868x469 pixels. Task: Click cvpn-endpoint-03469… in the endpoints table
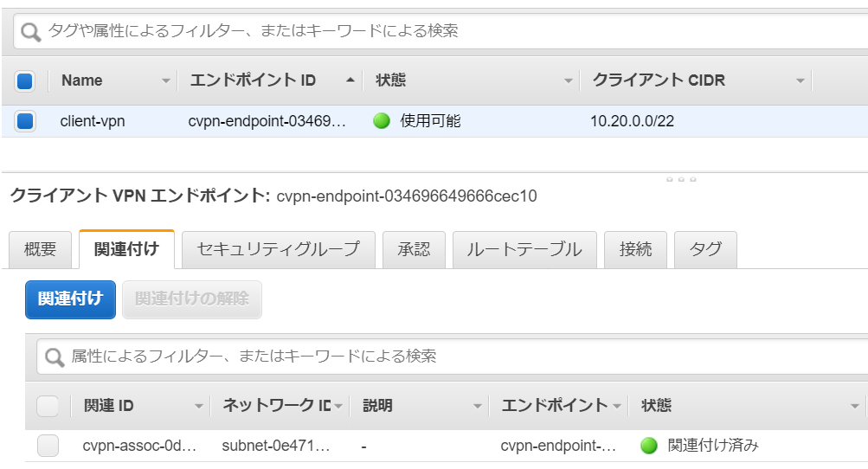point(267,121)
